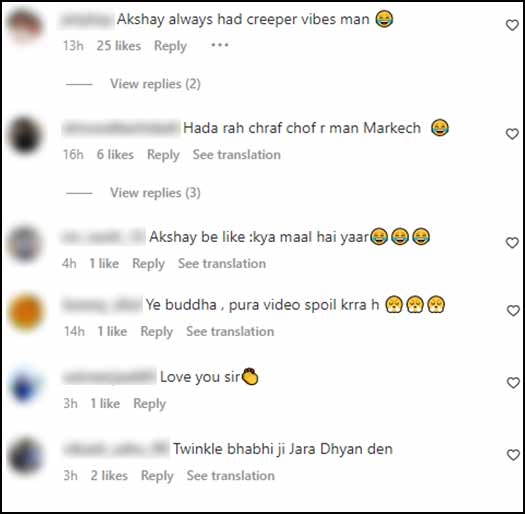This screenshot has width=525, height=514.
Task: Like the 'Ye buddha' comment
Action: 513,311
